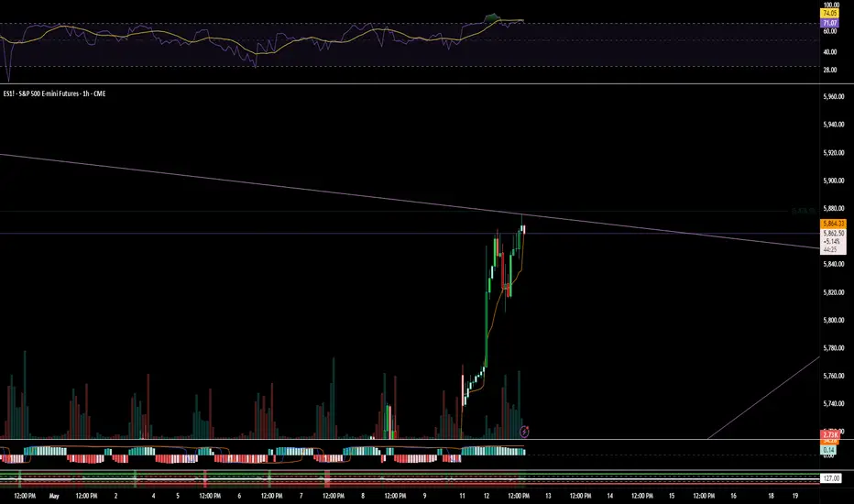Screen dimensions: 854x504
Task: Click the 5,960.00 price scale mark
Action: click(833, 96)
